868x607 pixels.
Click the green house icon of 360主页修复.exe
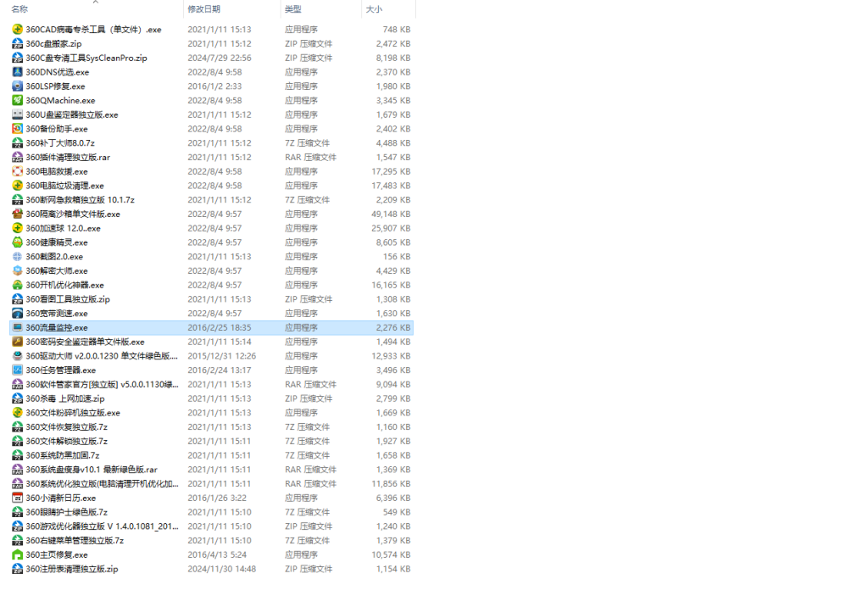[17, 555]
